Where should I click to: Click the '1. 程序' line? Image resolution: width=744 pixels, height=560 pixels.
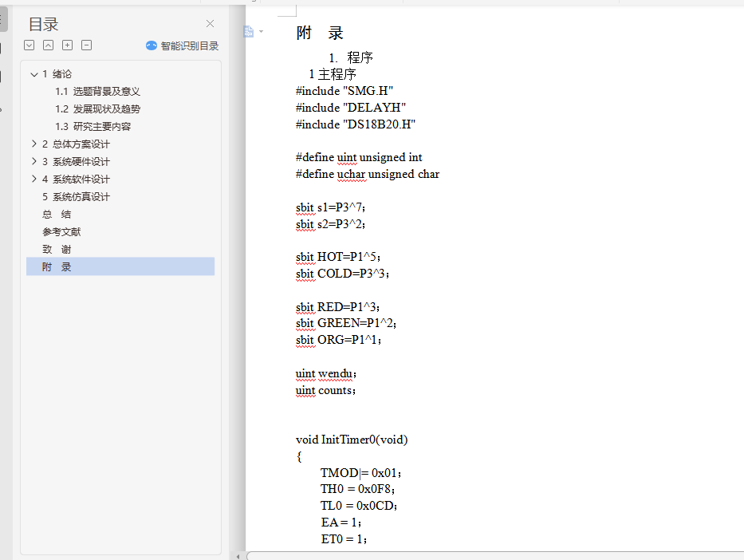(x=351, y=58)
